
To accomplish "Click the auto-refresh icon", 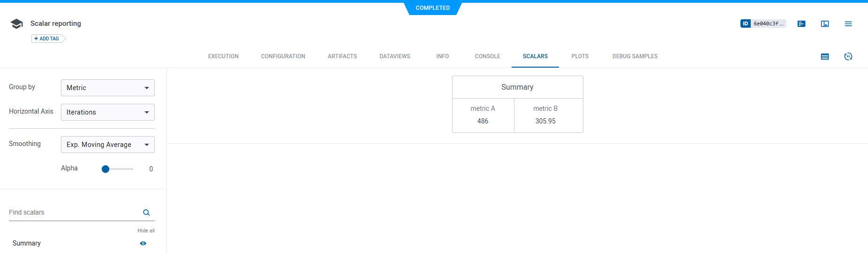I will [848, 56].
